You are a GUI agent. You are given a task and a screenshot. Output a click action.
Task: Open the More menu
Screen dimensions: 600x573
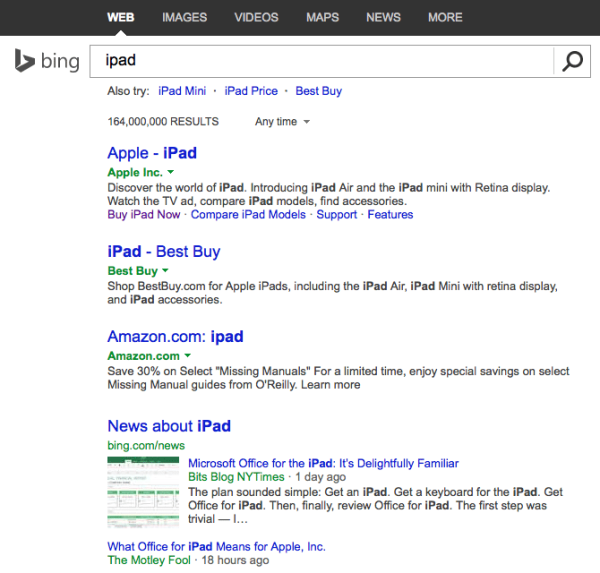[444, 17]
